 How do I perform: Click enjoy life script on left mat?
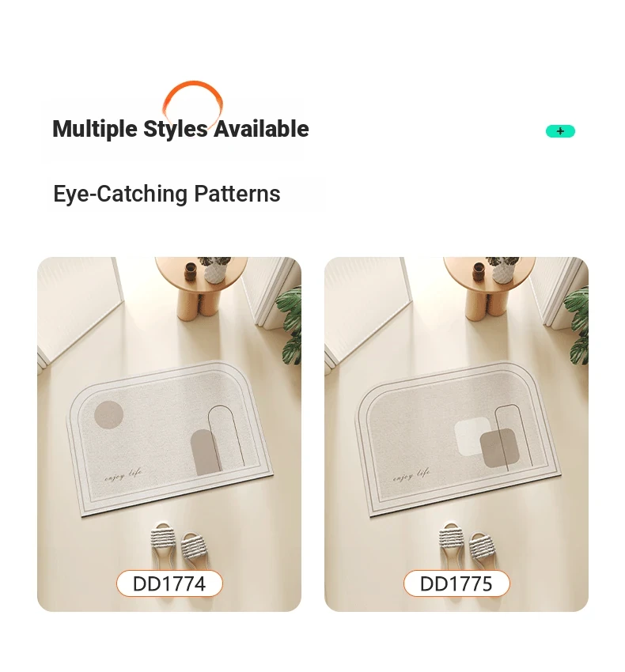[123, 475]
